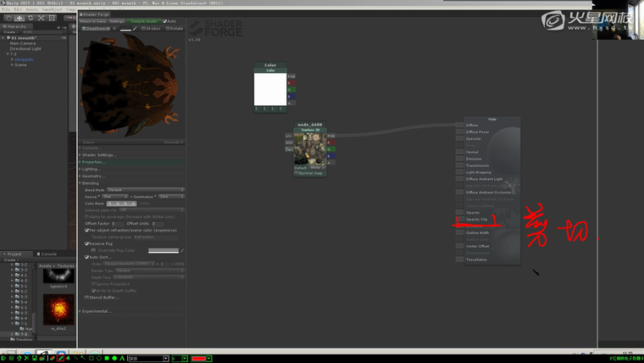Expand the Lighting section
Viewport: 644px width, 363px height.
click(x=92, y=169)
